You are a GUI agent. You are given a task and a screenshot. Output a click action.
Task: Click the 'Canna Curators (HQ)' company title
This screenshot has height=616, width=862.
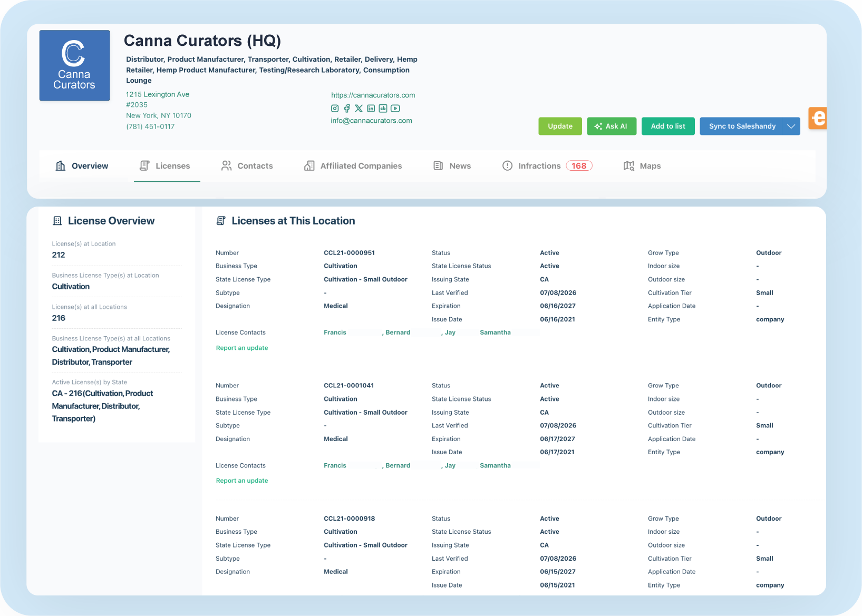202,41
